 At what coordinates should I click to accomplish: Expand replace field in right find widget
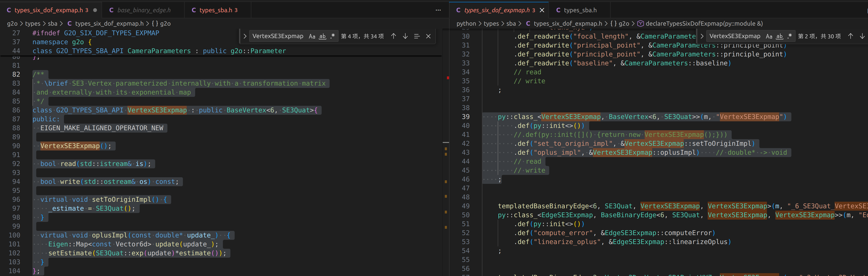[702, 36]
